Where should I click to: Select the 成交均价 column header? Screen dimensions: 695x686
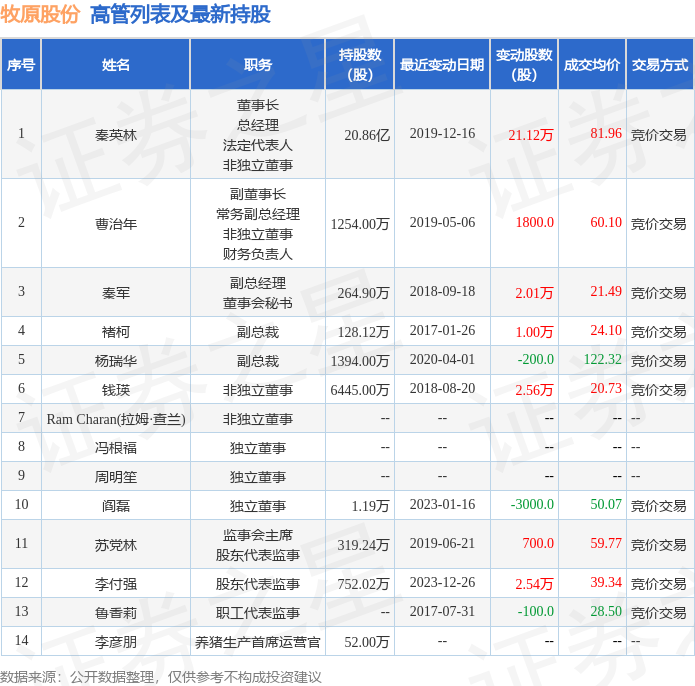coord(592,65)
